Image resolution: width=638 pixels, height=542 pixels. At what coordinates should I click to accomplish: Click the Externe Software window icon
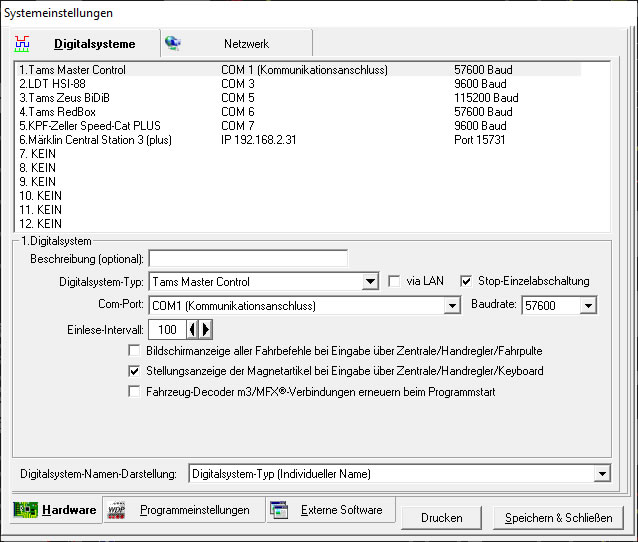(x=280, y=511)
